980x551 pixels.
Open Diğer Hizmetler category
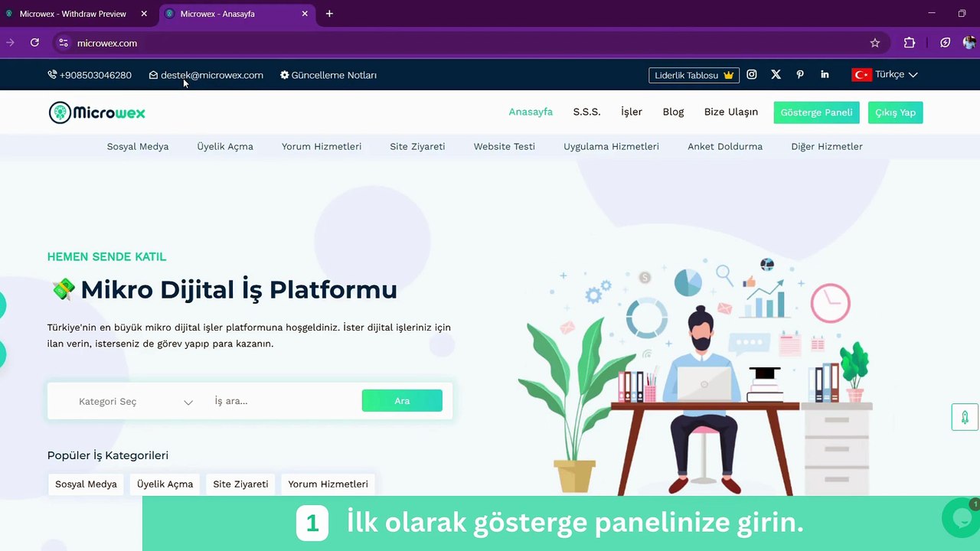827,146
